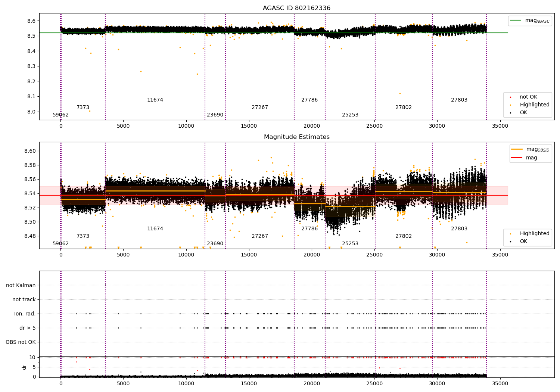Click 'Highlighted' in the Magnitude Estimates legend
560x392 pixels.
click(x=530, y=234)
